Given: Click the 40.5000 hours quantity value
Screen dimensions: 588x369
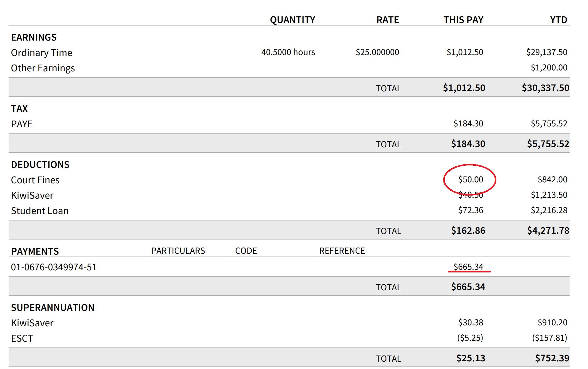Looking at the screenshot, I should [288, 52].
